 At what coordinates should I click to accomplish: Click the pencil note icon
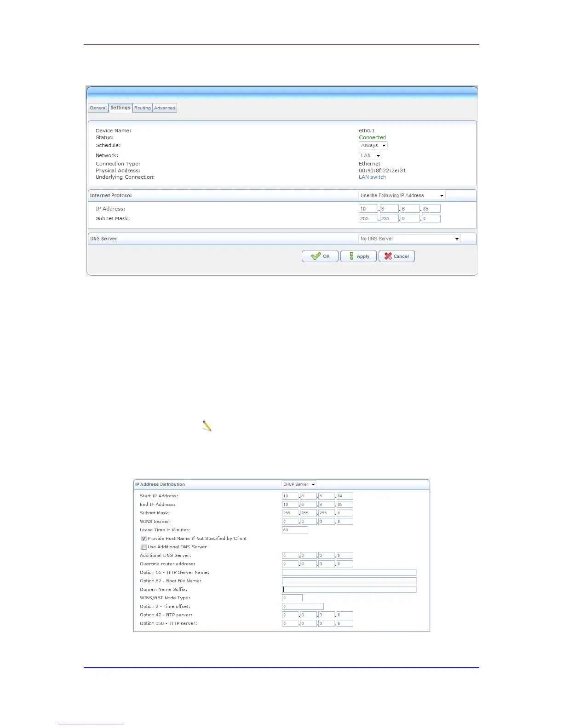tap(207, 426)
